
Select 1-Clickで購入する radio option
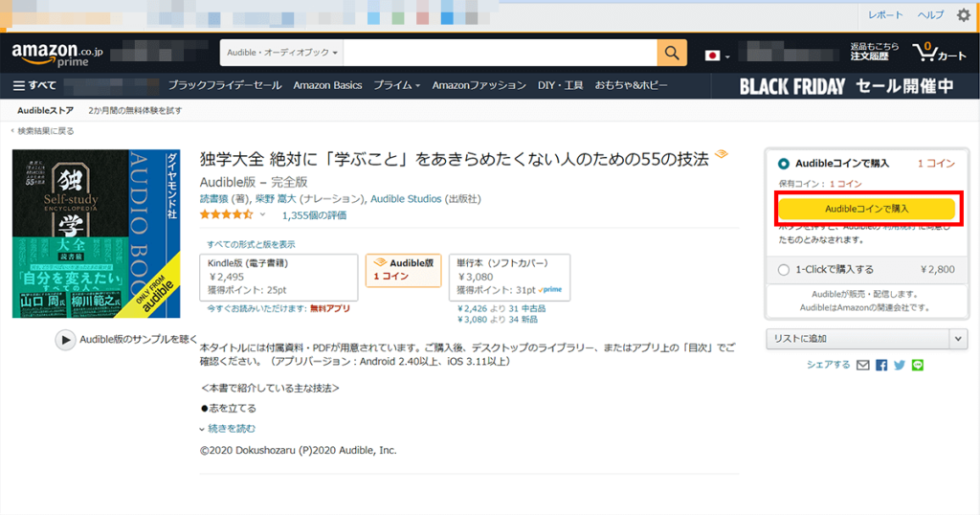783,270
